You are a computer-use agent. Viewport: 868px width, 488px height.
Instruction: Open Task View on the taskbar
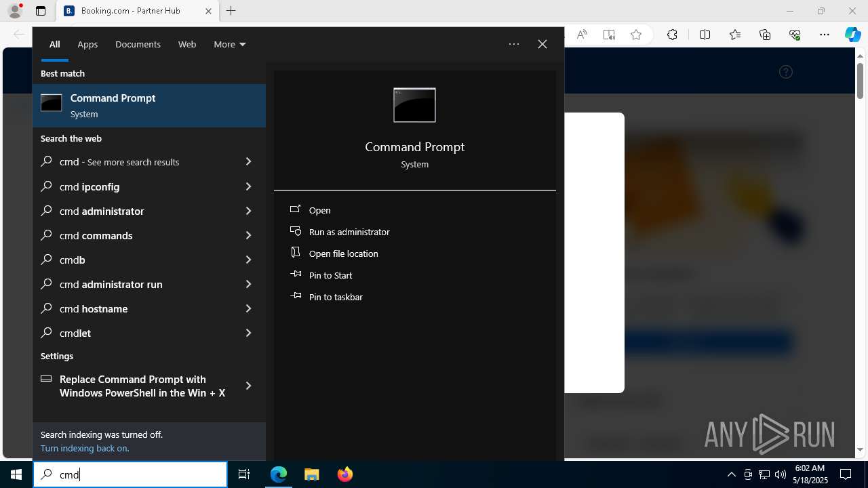(x=244, y=474)
